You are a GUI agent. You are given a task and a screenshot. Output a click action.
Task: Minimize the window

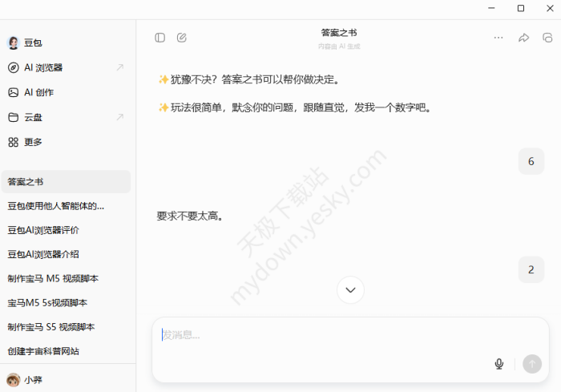[x=491, y=8]
